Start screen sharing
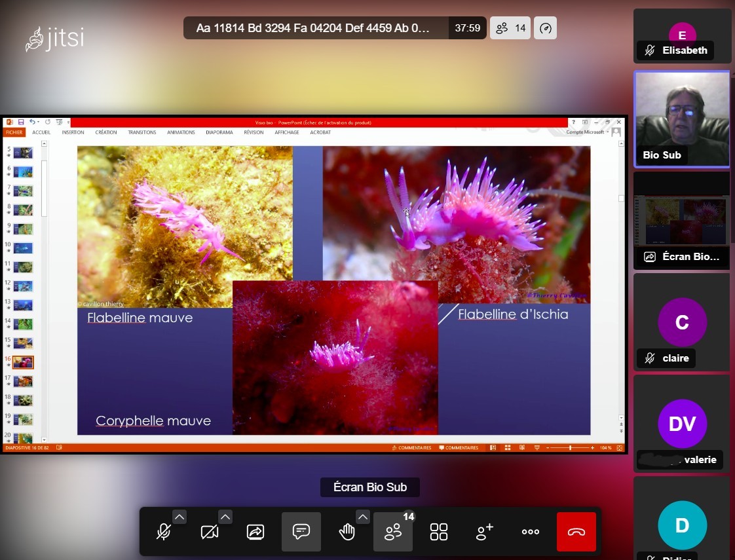Image resolution: width=735 pixels, height=560 pixels. pyautogui.click(x=255, y=532)
